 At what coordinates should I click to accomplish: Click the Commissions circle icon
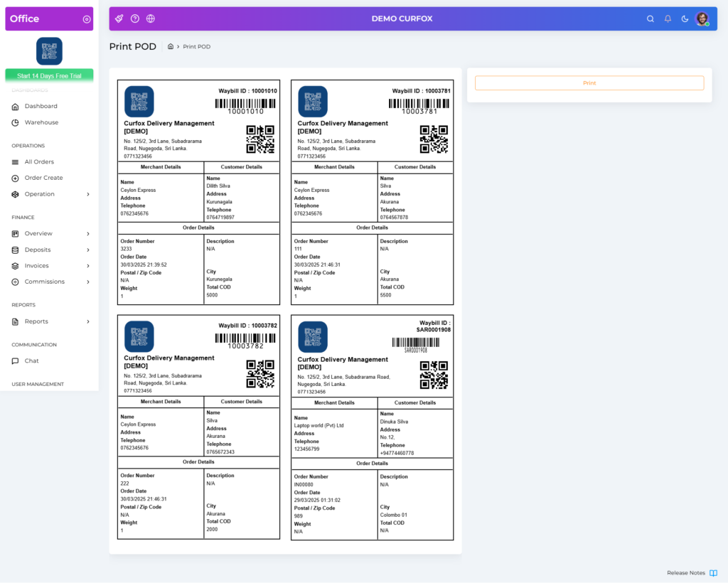[x=16, y=282]
